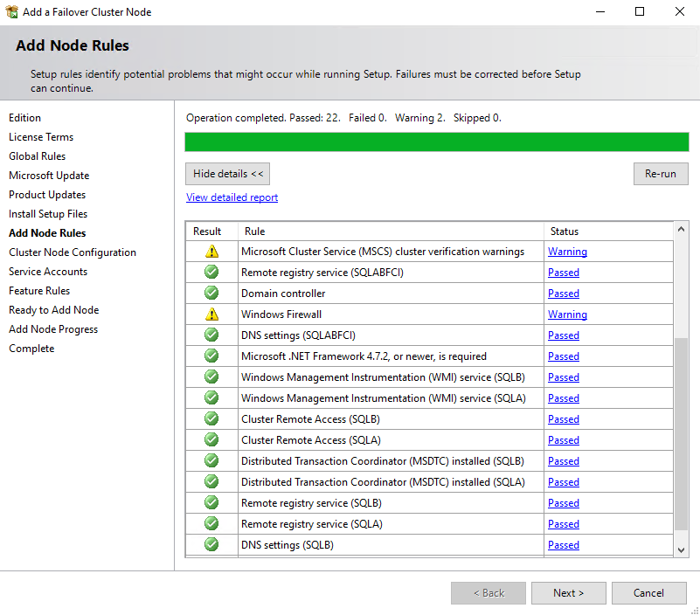The height and width of the screenshot is (615, 700).
Task: Maximize the Add a Failover Cluster Node window
Action: 640,11
